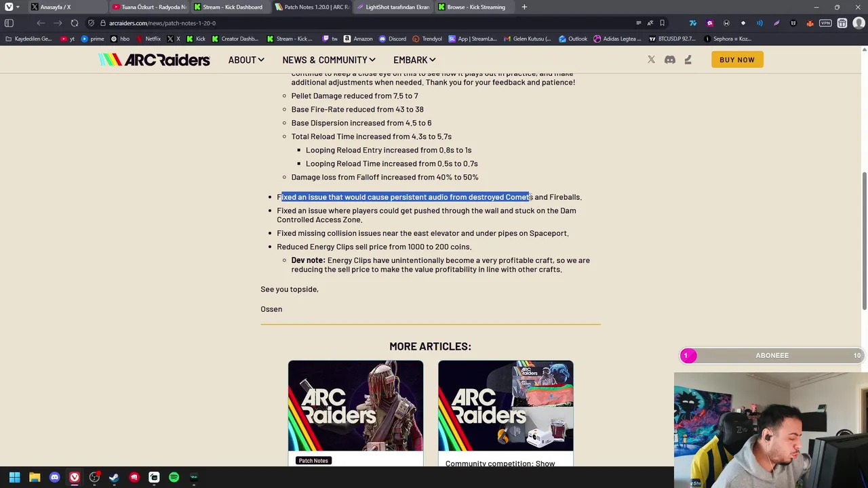Open the VPN toolbar button
This screenshot has width=868, height=488.
pos(825,23)
